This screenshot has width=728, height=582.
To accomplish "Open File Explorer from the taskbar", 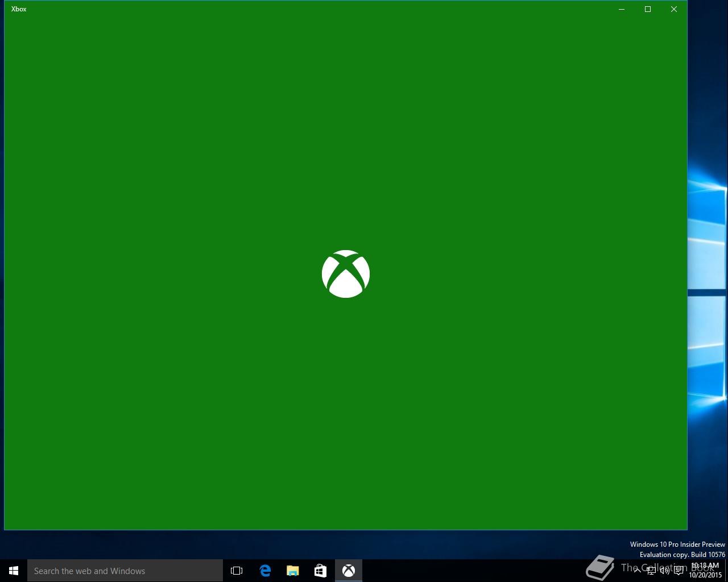I will tap(293, 571).
